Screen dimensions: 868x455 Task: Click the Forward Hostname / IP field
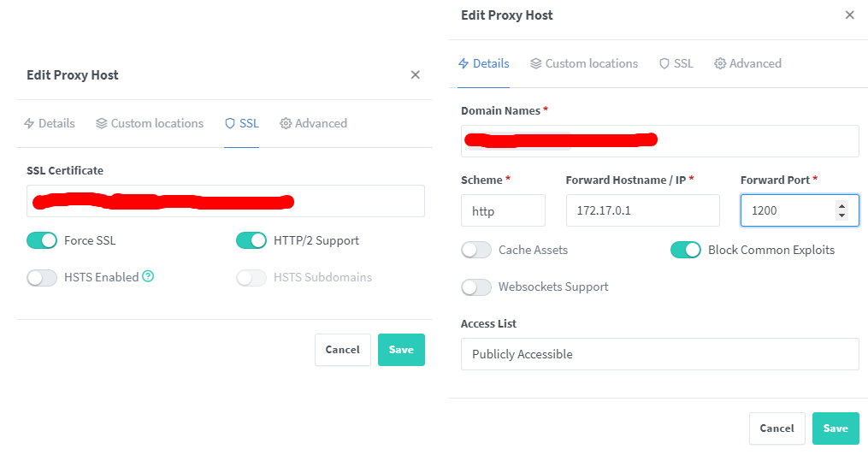coord(642,210)
